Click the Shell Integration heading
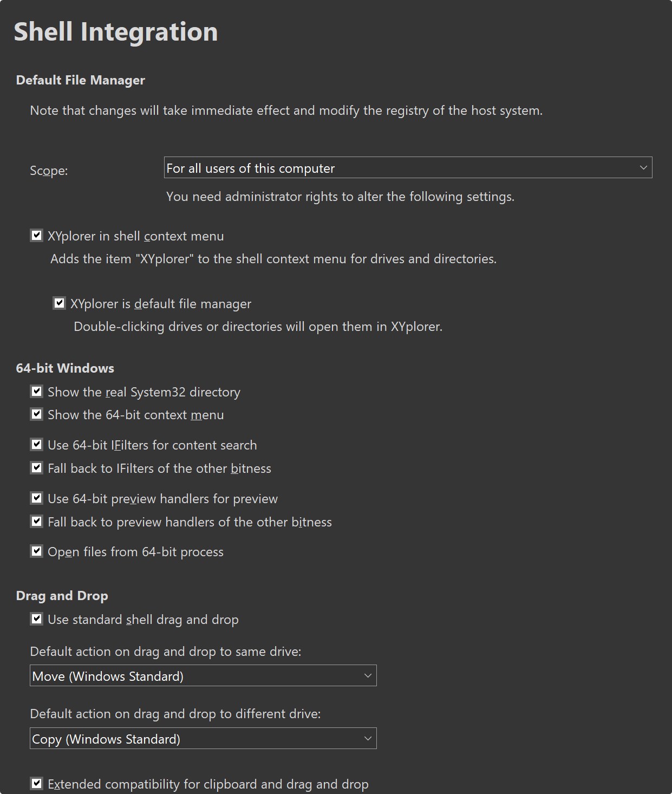 (116, 31)
